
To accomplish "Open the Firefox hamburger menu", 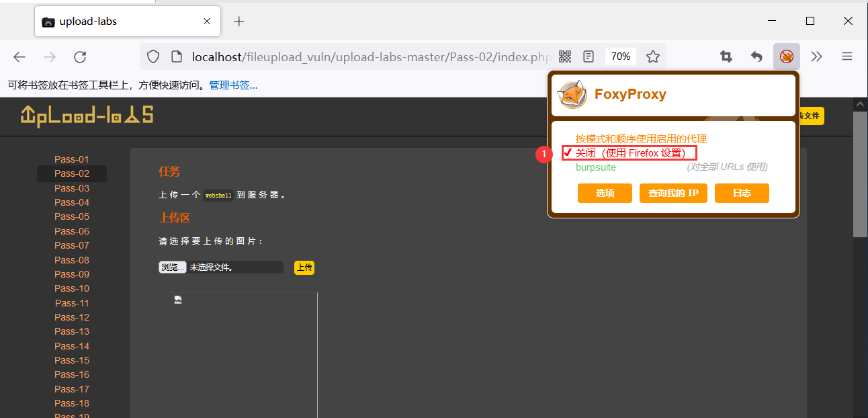I will (x=847, y=56).
